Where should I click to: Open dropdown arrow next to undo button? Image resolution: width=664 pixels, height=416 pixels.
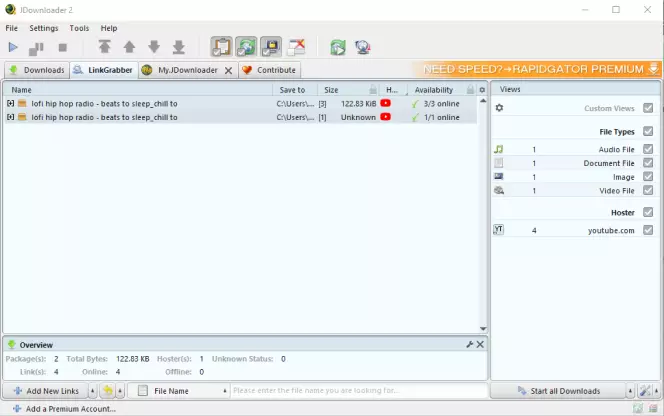tap(120, 391)
